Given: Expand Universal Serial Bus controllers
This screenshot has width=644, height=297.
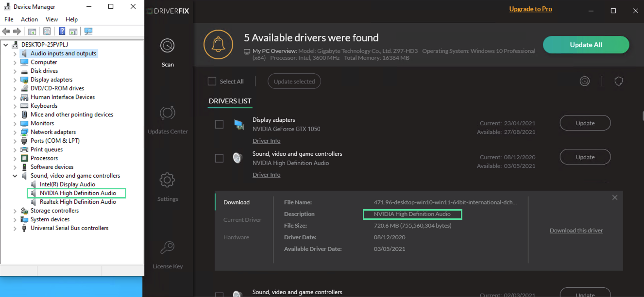Looking at the screenshot, I should tap(15, 228).
